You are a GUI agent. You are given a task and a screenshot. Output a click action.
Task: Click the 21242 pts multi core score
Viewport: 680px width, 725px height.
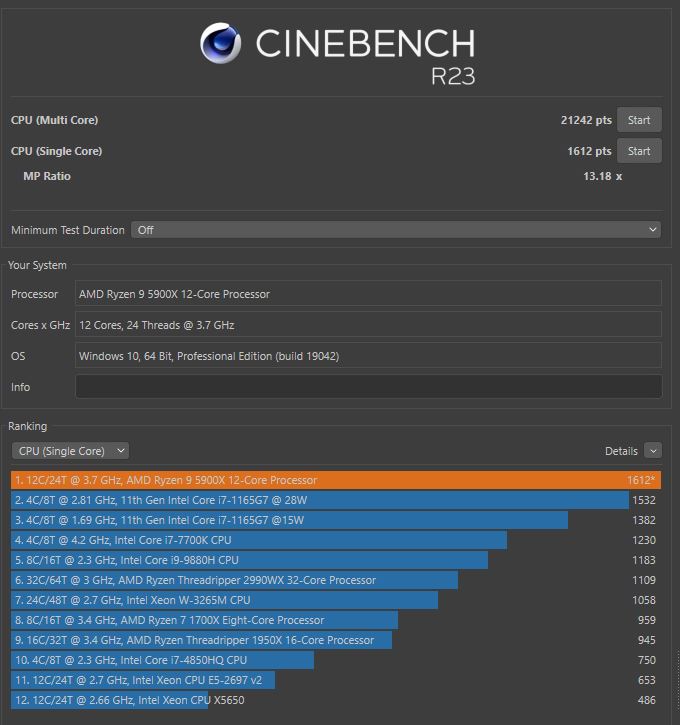pos(586,120)
